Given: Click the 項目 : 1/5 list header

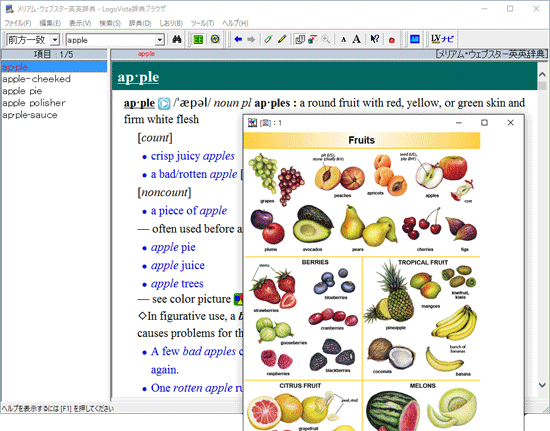Looking at the screenshot, I should (54, 54).
